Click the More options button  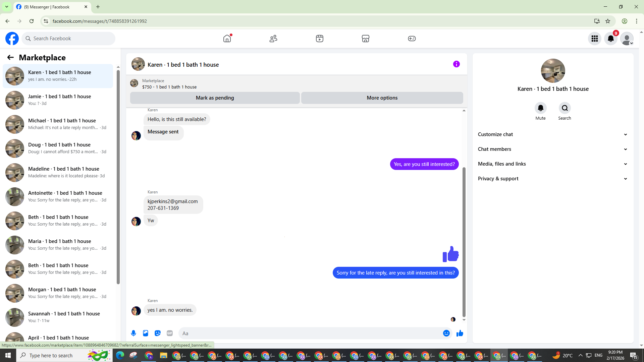(382, 98)
